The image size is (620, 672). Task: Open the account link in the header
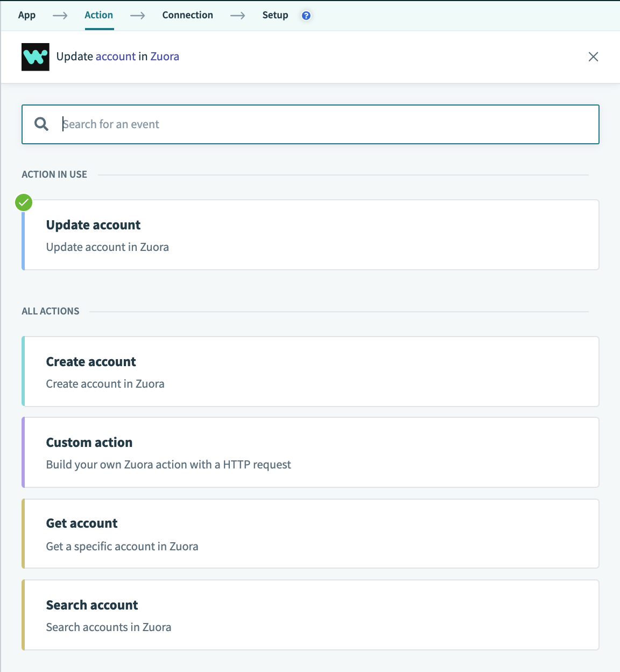[115, 56]
